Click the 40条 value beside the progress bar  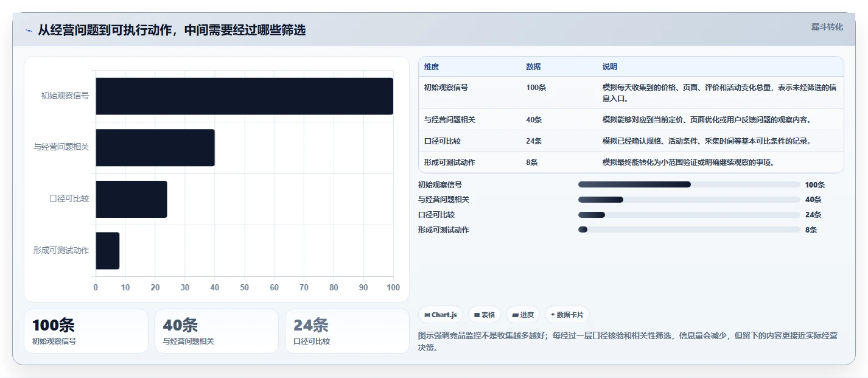click(813, 200)
